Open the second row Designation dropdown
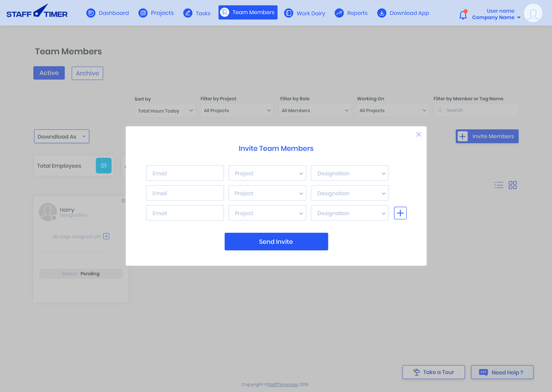552x392 pixels. pos(349,193)
